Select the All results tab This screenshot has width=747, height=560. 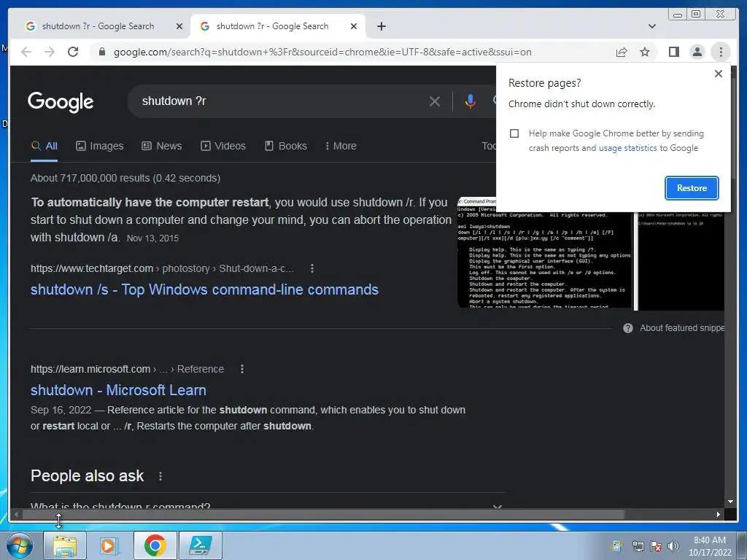click(x=44, y=146)
